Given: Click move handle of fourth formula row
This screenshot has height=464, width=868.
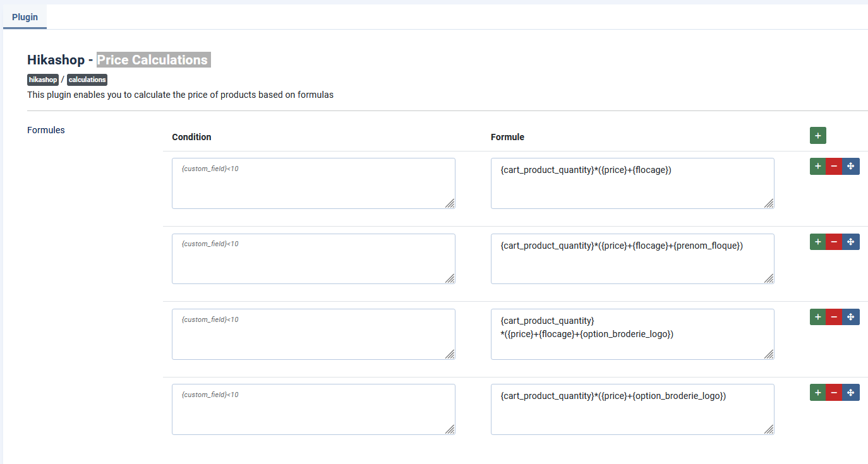Looking at the screenshot, I should (x=851, y=393).
